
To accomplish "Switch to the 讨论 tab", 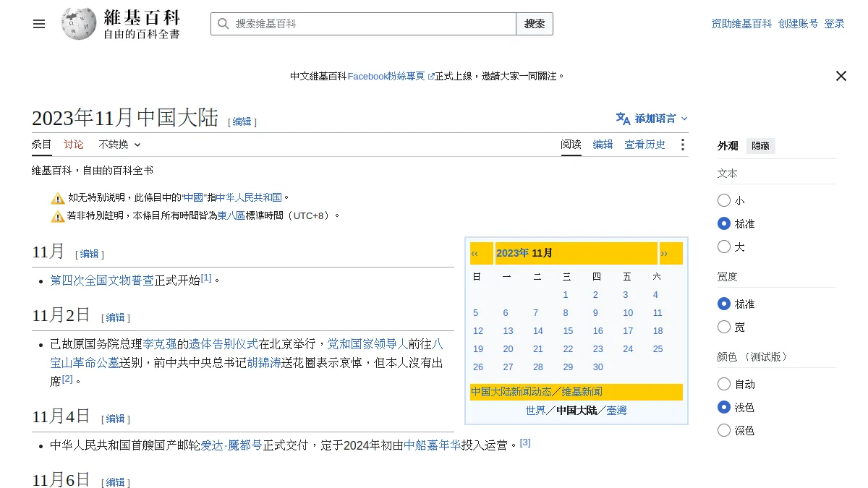I will [74, 145].
